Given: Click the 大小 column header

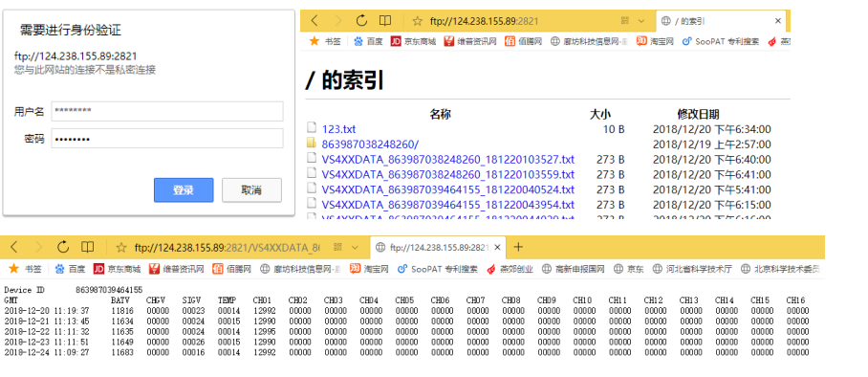Looking at the screenshot, I should pos(600,114).
